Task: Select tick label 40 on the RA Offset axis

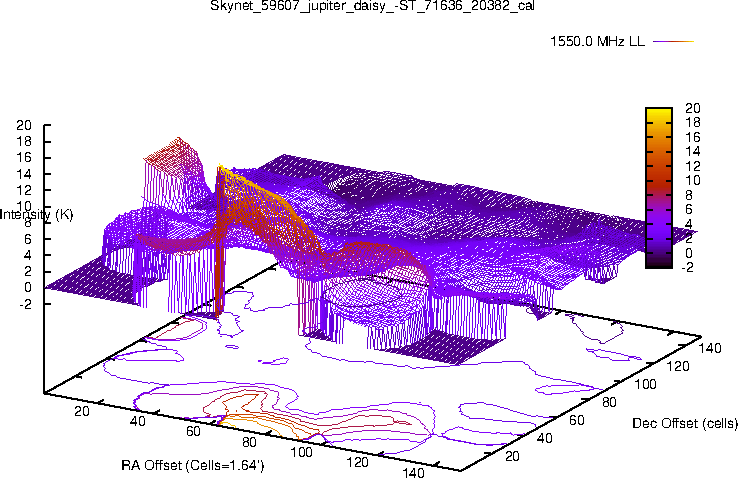Action: (137, 421)
